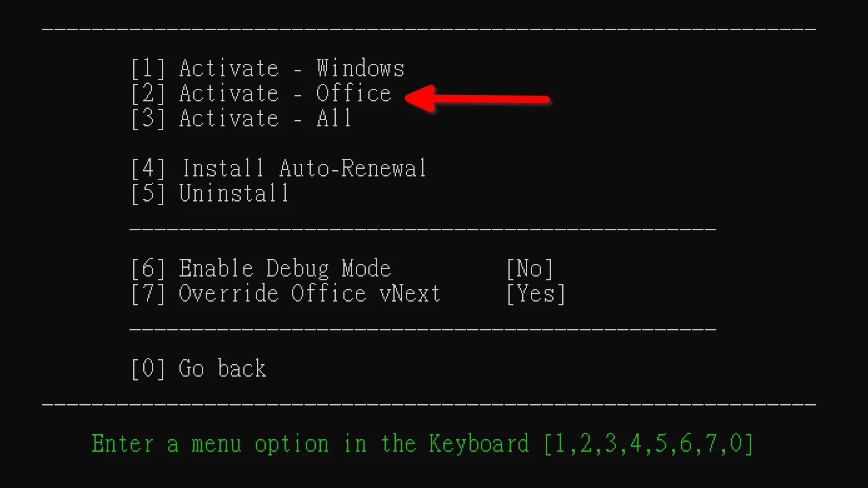The width and height of the screenshot is (868, 488).
Task: Select the "Activate - Windows" label text
Action: coord(291,68)
